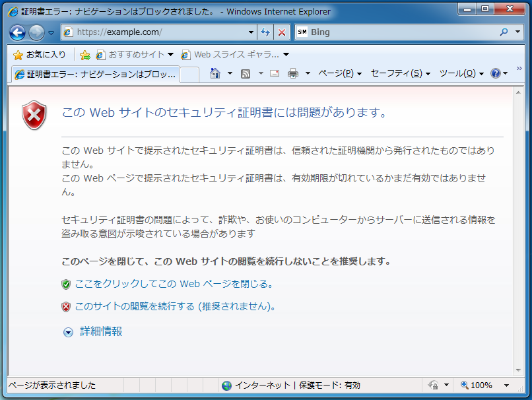Click the Home icon in command bar
532x400 pixels.
tap(215, 73)
